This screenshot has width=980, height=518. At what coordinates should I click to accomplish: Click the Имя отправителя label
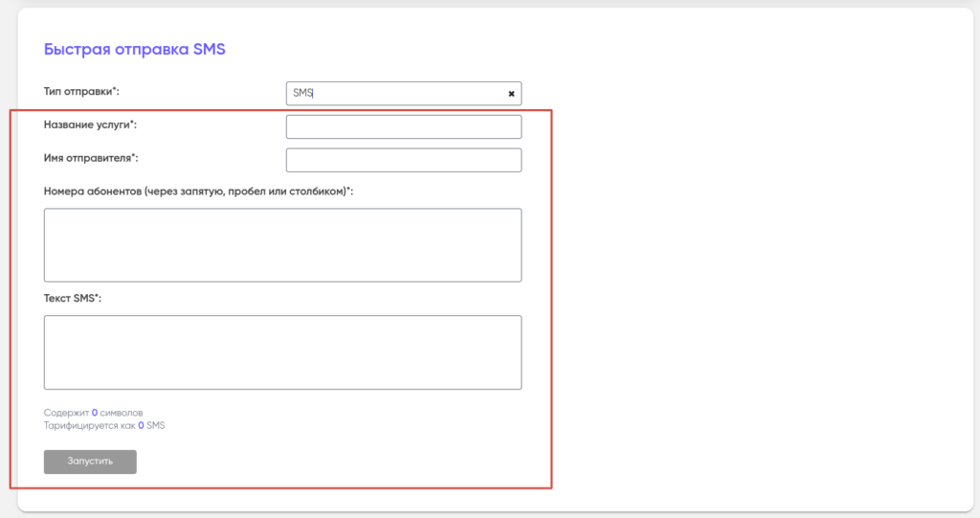pyautogui.click(x=91, y=158)
